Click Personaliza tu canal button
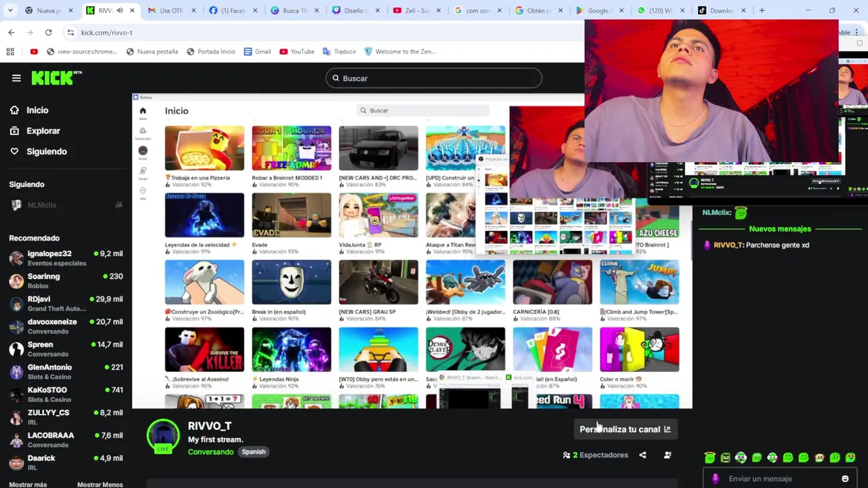Screen dimensions: 868x488 625,429
